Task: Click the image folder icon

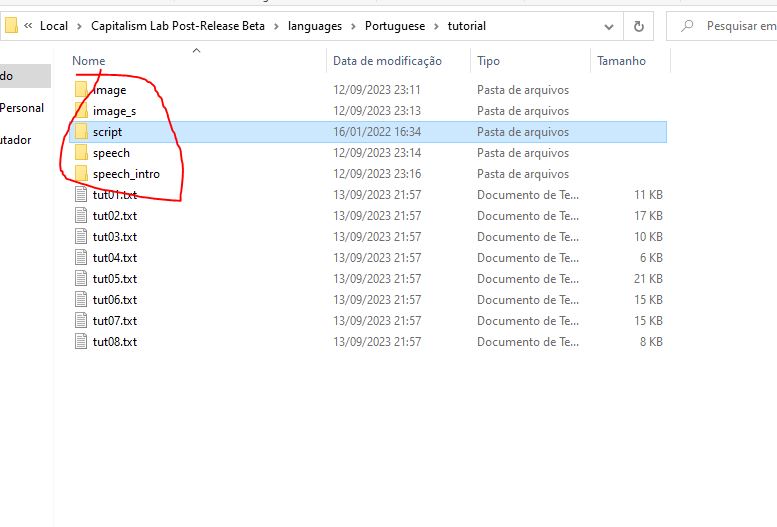Action: 81,89
